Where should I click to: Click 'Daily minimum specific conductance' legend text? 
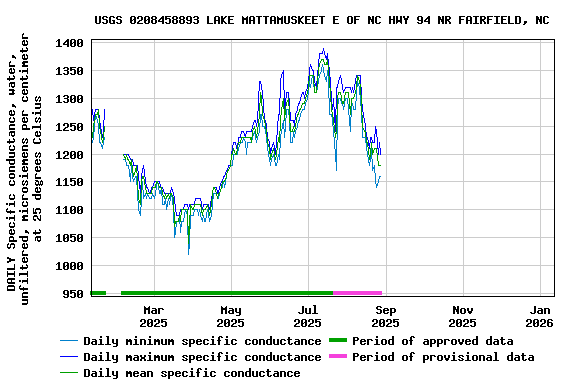202,341
